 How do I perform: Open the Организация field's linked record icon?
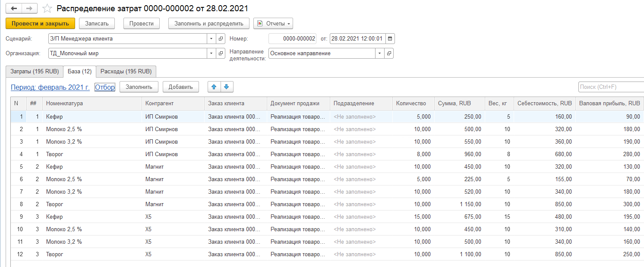click(221, 53)
